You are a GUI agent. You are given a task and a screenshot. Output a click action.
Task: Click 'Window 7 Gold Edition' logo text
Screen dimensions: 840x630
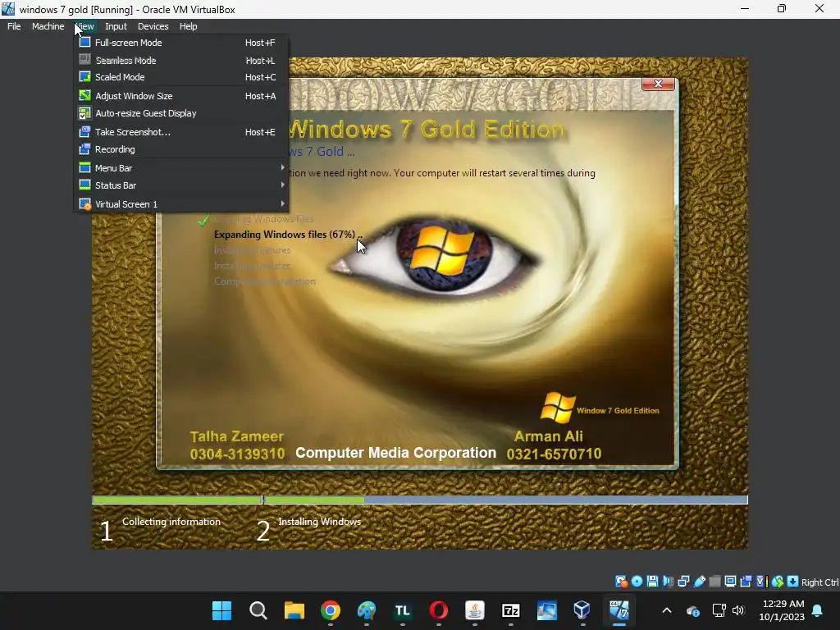click(618, 411)
